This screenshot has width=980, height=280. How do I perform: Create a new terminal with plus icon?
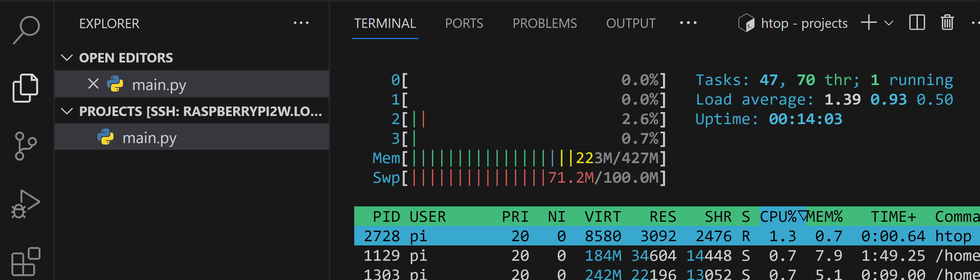(x=869, y=22)
